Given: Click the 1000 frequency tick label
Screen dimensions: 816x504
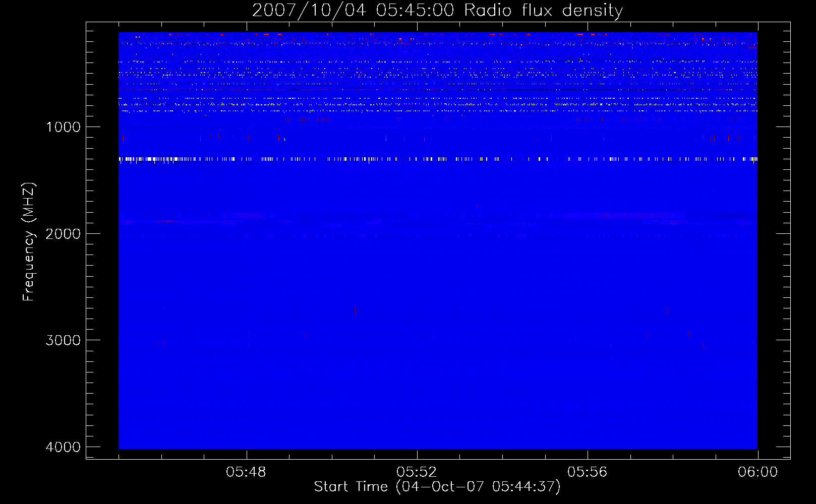Looking at the screenshot, I should point(63,127).
